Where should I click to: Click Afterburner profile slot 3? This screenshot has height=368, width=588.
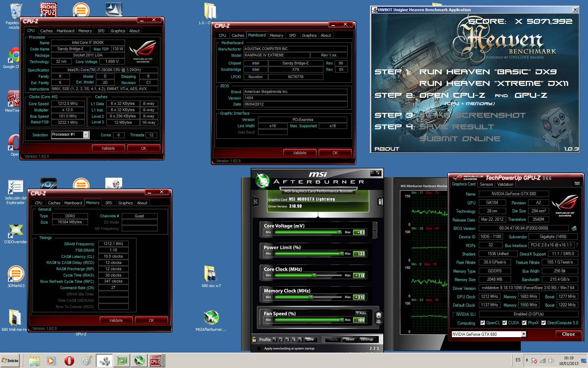coord(288,339)
